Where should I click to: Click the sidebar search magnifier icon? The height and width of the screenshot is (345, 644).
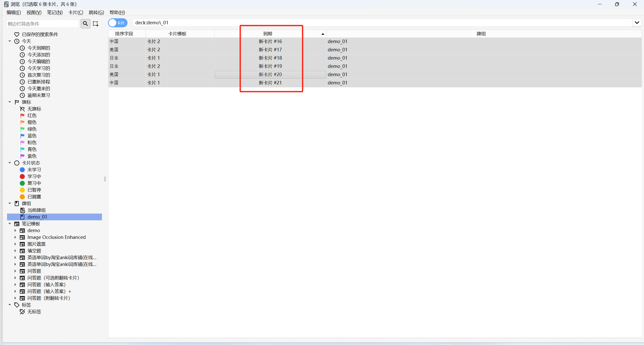[85, 24]
